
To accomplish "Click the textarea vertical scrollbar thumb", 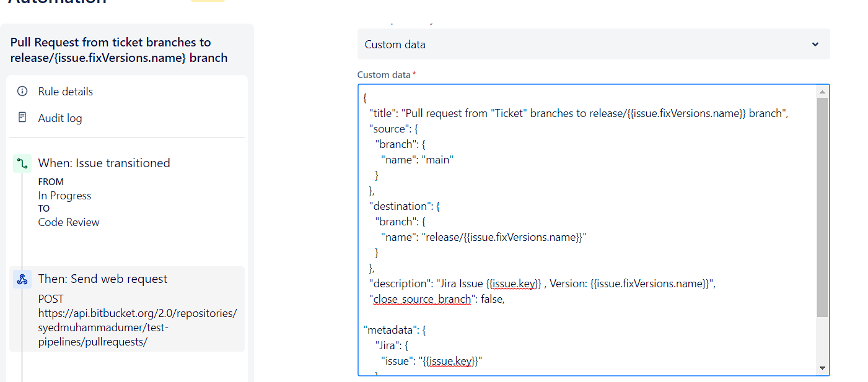I will pos(822,207).
